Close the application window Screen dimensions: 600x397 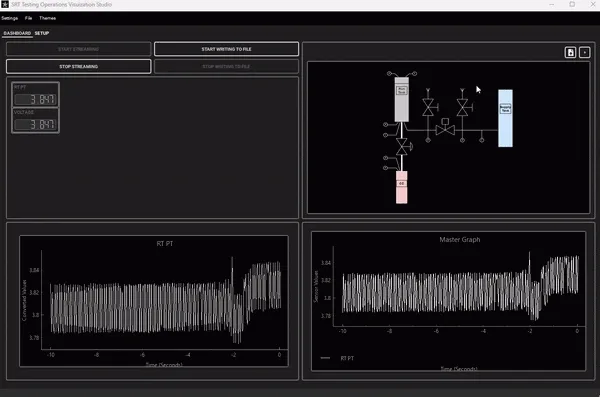[592, 4]
